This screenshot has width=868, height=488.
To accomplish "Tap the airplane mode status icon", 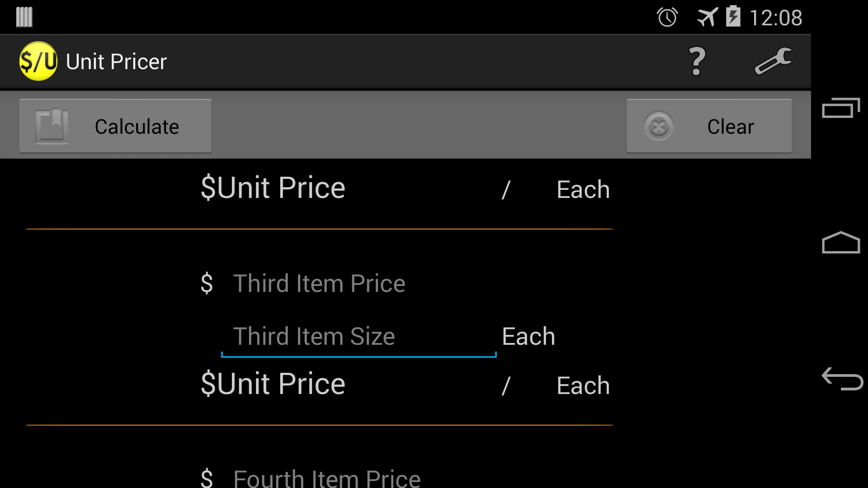I will pyautogui.click(x=708, y=16).
